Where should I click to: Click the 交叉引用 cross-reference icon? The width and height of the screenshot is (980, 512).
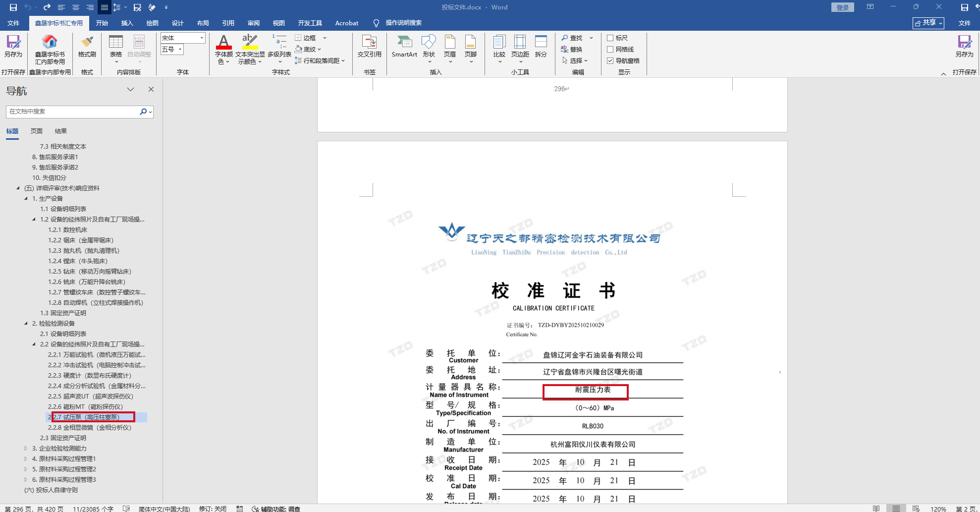coord(370,46)
